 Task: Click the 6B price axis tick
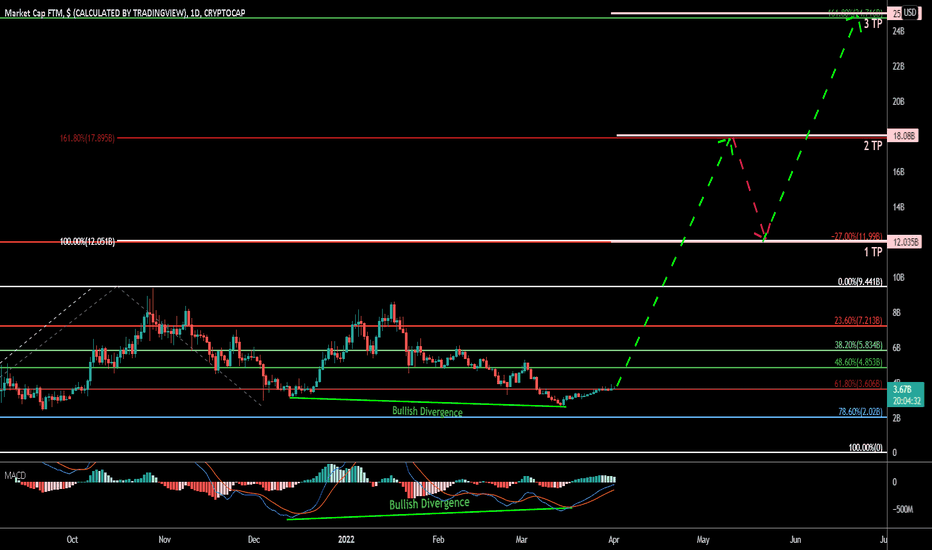click(896, 348)
